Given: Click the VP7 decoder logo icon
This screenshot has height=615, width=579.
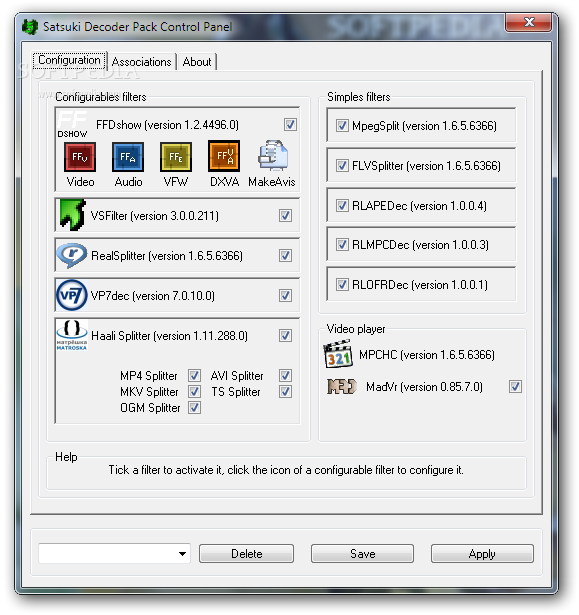Looking at the screenshot, I should tap(72, 295).
